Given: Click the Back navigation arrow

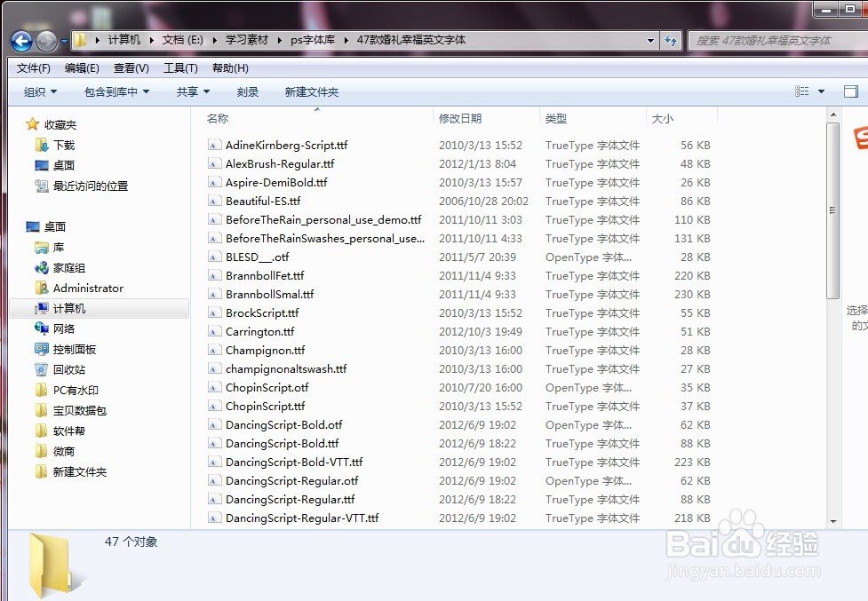Looking at the screenshot, I should pos(20,40).
